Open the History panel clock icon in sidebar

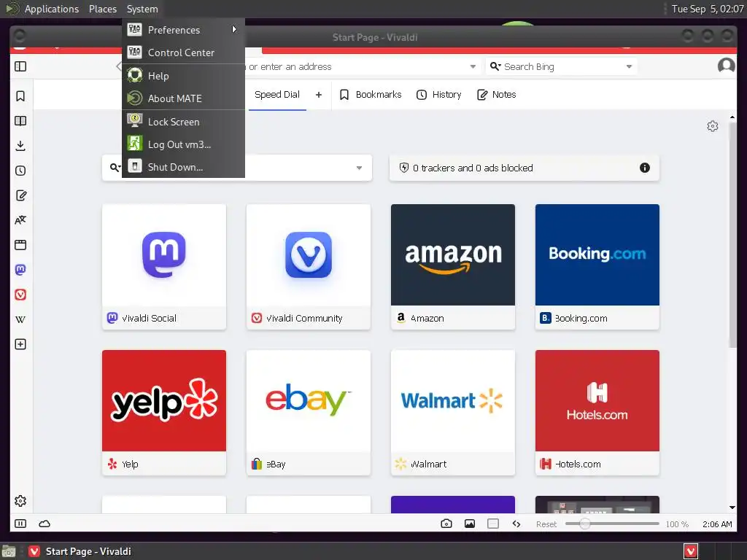pos(20,171)
